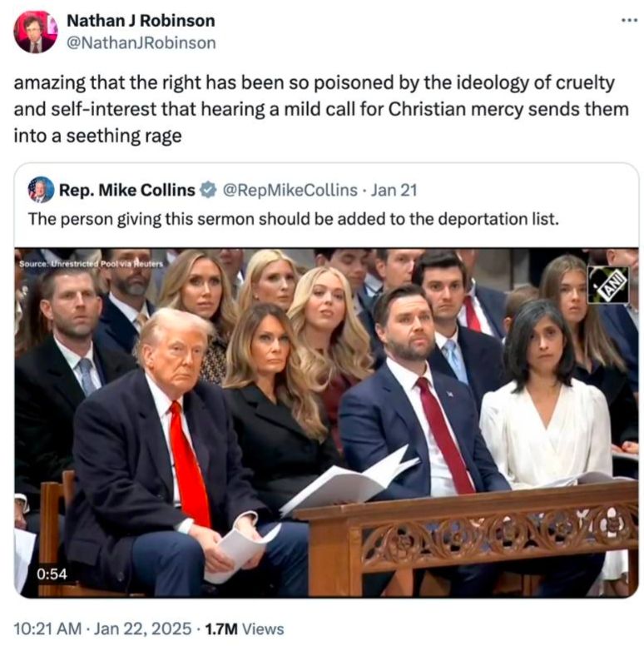
Task: Click the ANI logo watermark on video
Action: coord(607,285)
